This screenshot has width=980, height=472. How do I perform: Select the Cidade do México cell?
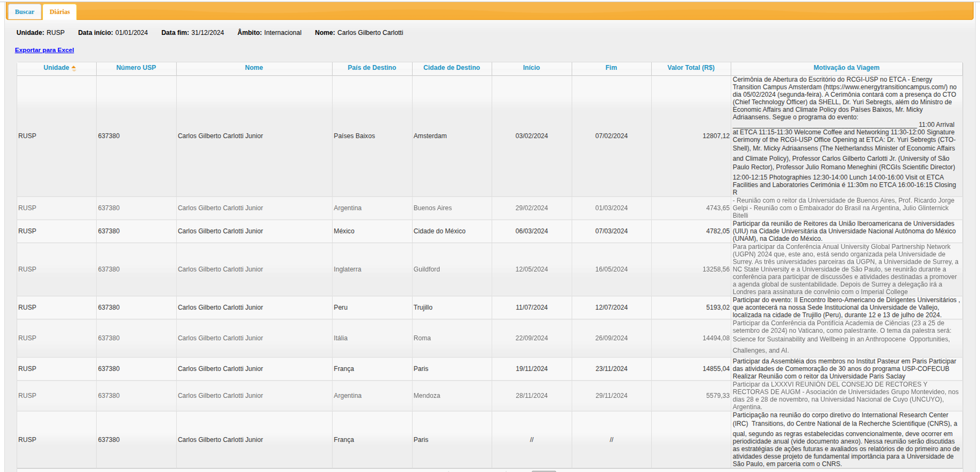coord(439,231)
